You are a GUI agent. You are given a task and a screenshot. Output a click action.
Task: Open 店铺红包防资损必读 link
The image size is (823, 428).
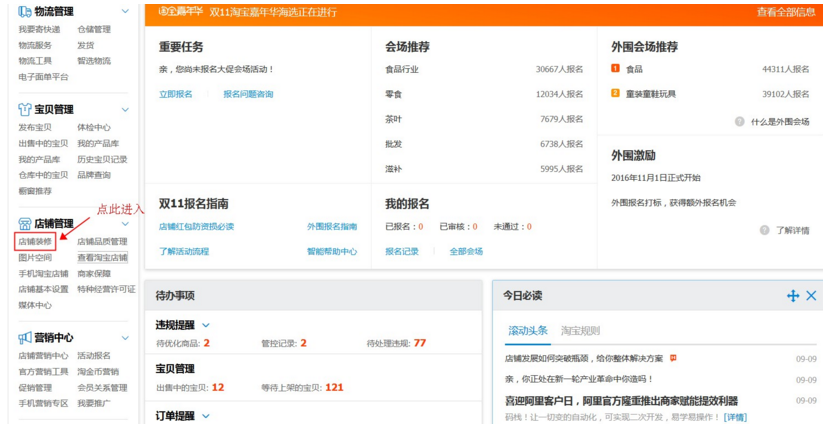tap(196, 226)
